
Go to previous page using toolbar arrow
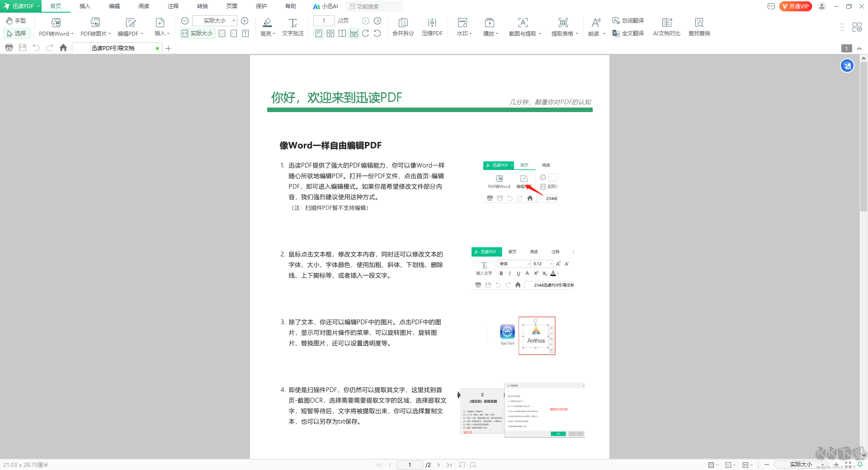click(366, 21)
